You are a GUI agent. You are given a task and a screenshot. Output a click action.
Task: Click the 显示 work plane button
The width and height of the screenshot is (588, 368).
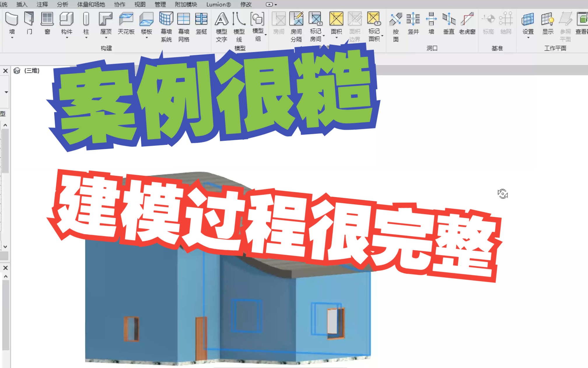[x=547, y=19]
